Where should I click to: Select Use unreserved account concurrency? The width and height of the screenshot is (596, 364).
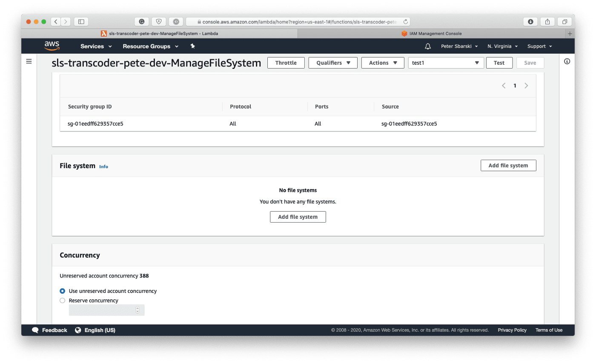tap(63, 291)
